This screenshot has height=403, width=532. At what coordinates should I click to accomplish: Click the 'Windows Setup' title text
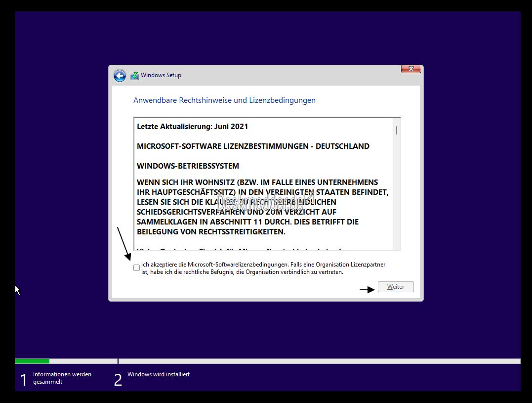161,75
